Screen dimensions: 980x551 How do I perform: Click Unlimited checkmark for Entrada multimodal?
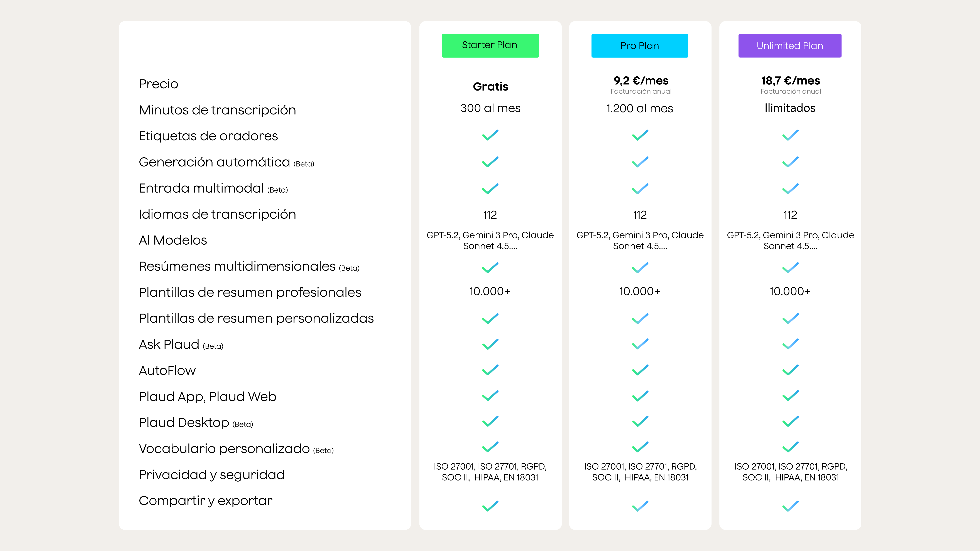click(x=790, y=189)
